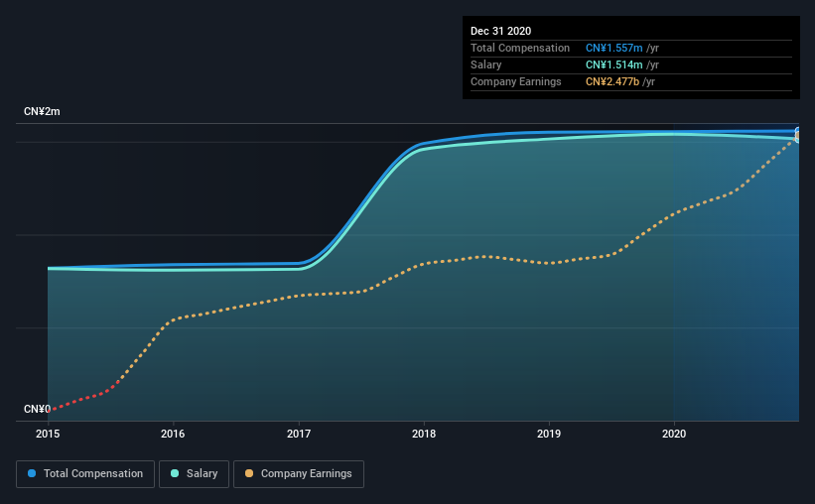The width and height of the screenshot is (815, 504).
Task: Click the blue Total Compensation legend dot
Action: click(x=32, y=473)
